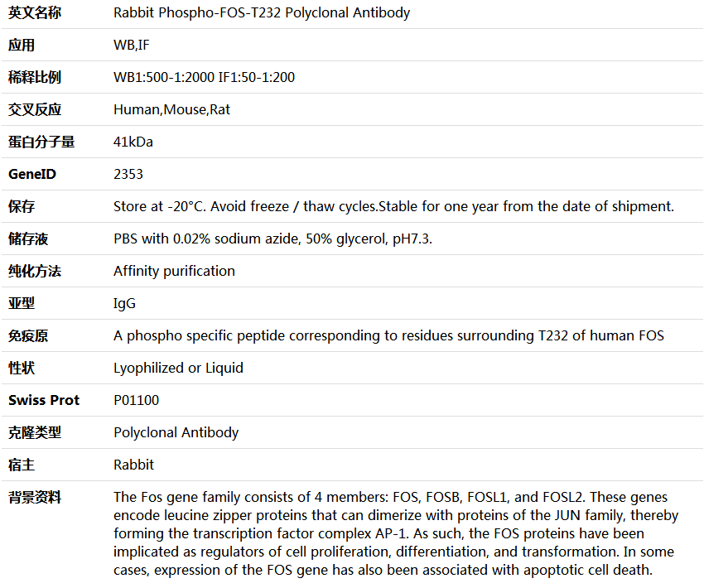Click the cross-reactivity value 'Human,Mouse,Rat'
Image resolution: width=704 pixels, height=588 pixels.
(171, 109)
